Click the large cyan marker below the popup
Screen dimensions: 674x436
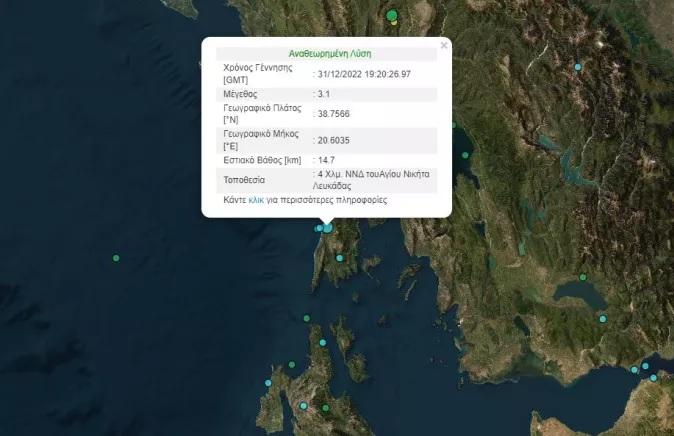[x=326, y=228]
